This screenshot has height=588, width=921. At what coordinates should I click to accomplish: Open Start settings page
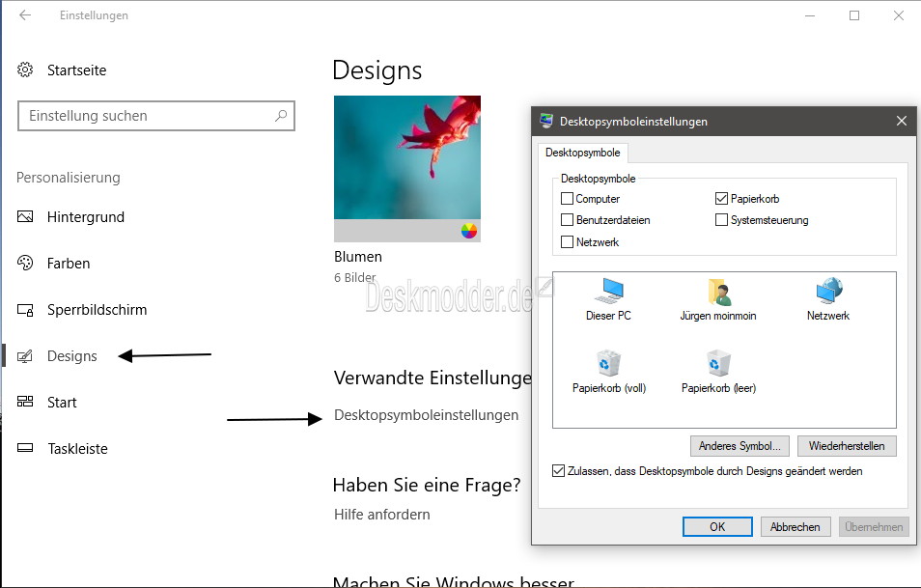coord(62,403)
